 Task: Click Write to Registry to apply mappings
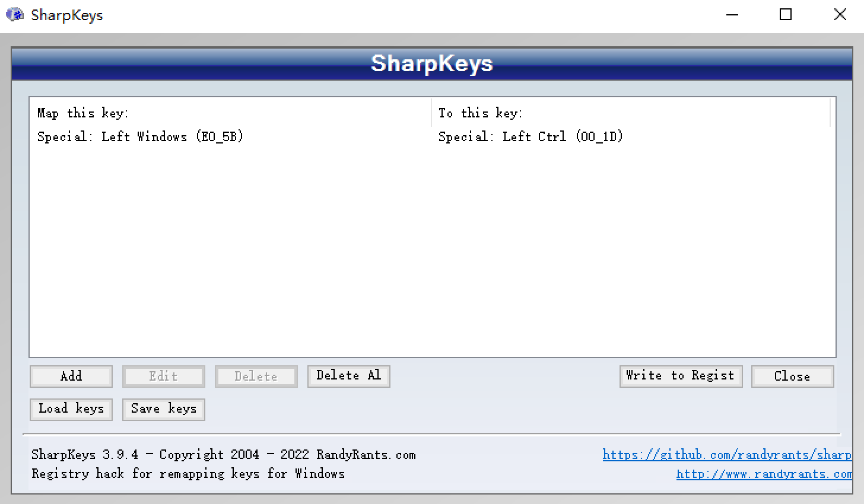tap(680, 376)
